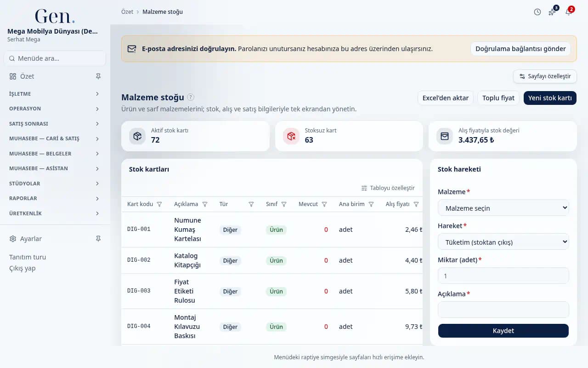
Task: Filter the Açıklama column
Action: click(205, 204)
